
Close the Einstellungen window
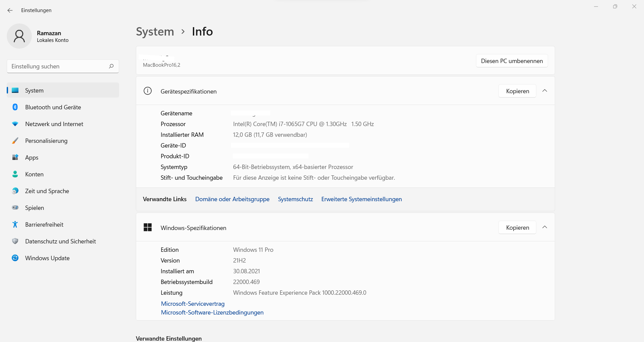click(634, 6)
